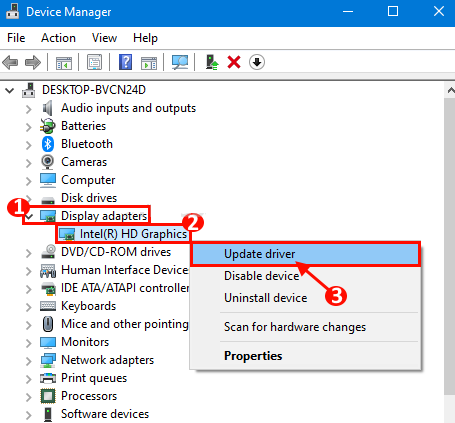The height and width of the screenshot is (423, 455).
Task: Select the Software devices icon
Action: [48, 414]
